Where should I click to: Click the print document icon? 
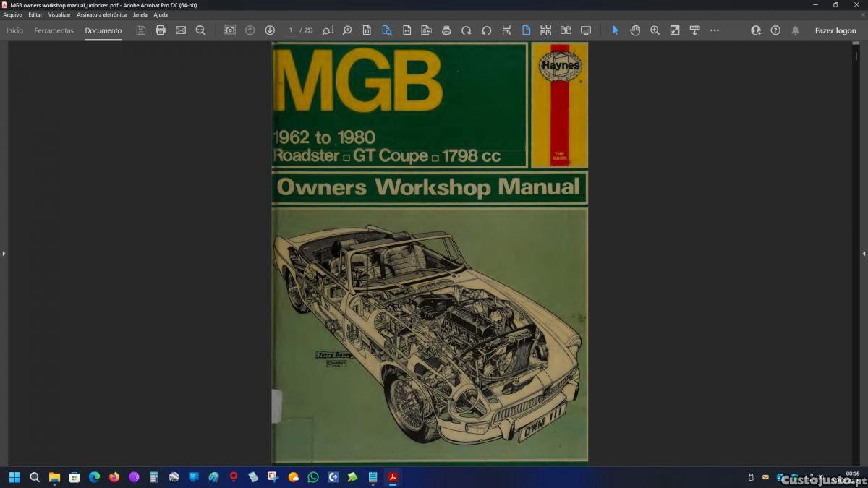161,30
